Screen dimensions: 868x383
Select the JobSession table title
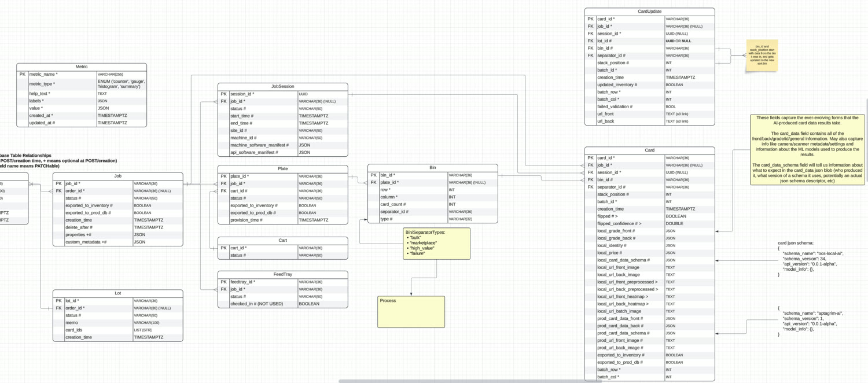click(x=283, y=86)
